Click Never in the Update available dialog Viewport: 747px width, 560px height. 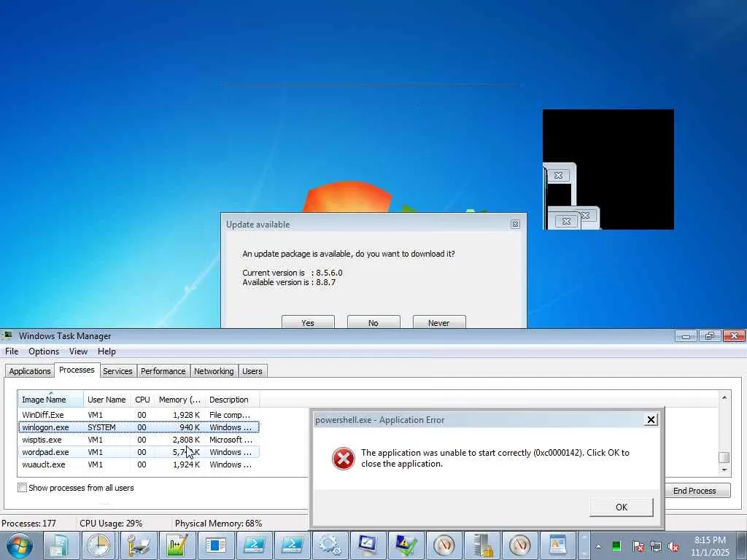[438, 322]
